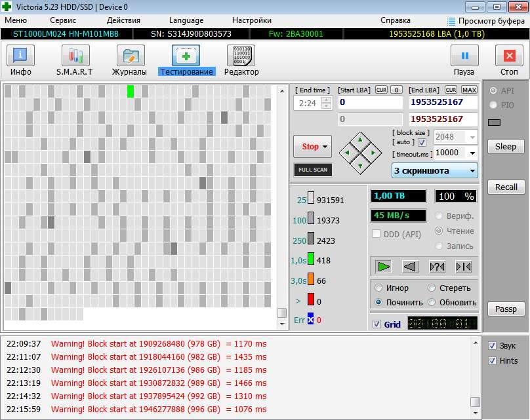
Task: Select the Игнор radio option
Action: pos(378,288)
